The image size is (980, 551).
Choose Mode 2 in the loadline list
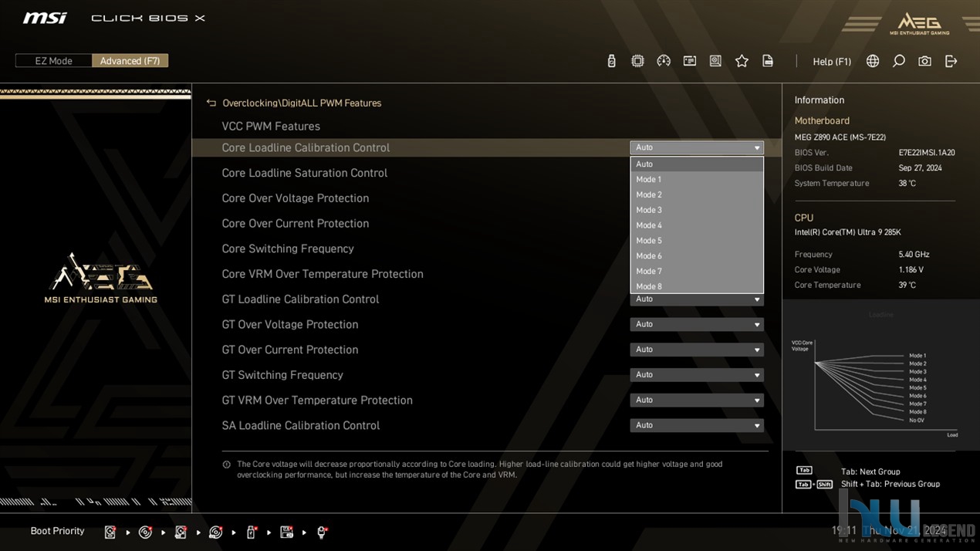pyautogui.click(x=697, y=195)
